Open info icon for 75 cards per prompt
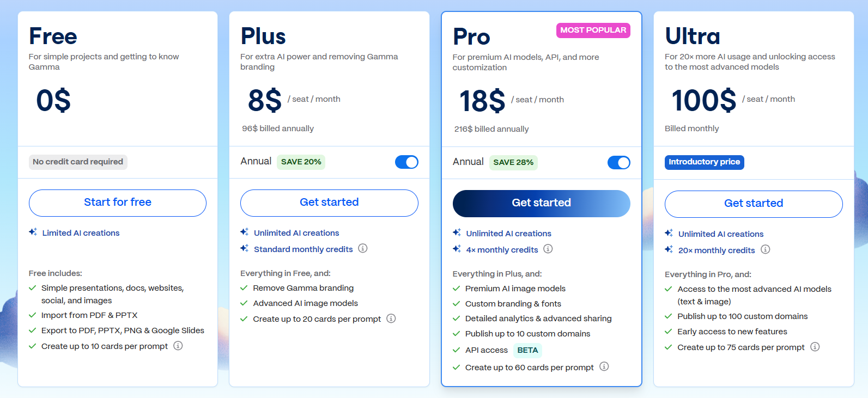The width and height of the screenshot is (868, 398). tap(815, 347)
